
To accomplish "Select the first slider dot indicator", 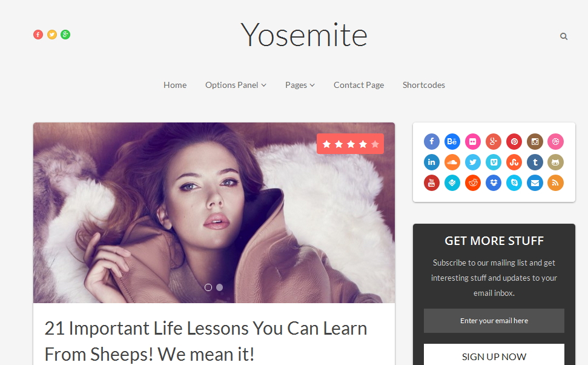I will (208, 287).
